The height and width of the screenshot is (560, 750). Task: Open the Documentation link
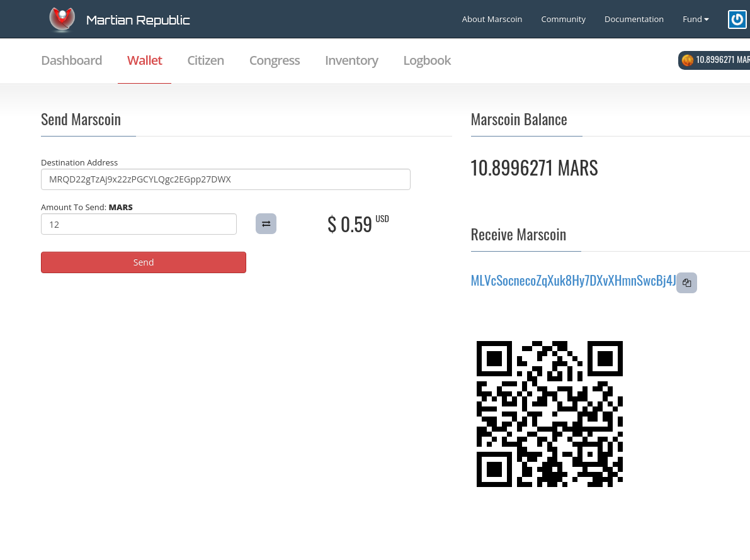(634, 19)
